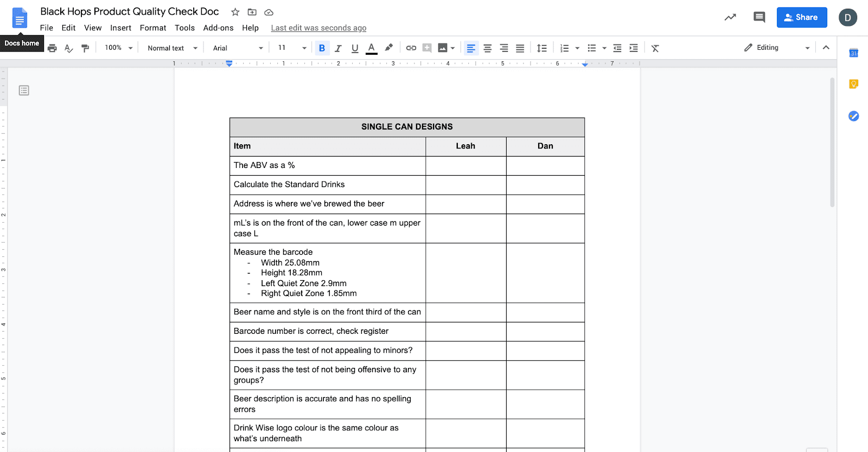The image size is (868, 452).
Task: Click the document title to rename
Action: tap(130, 11)
